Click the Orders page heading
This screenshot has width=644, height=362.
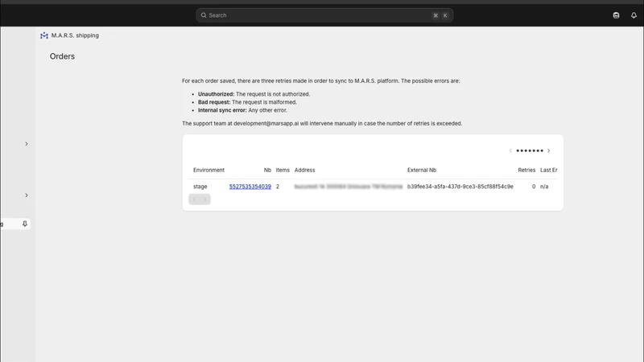tap(62, 56)
